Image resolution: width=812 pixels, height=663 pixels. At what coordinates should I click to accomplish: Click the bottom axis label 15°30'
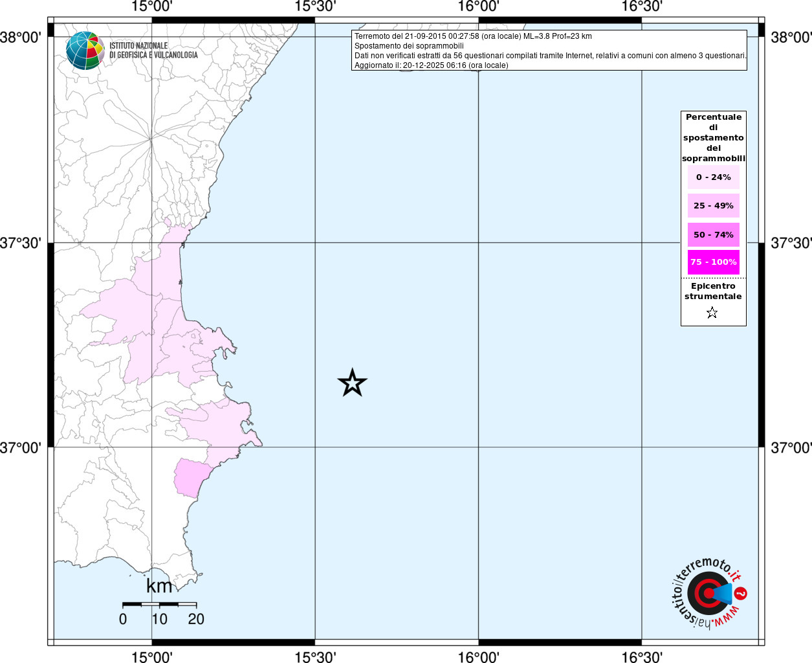point(315,657)
